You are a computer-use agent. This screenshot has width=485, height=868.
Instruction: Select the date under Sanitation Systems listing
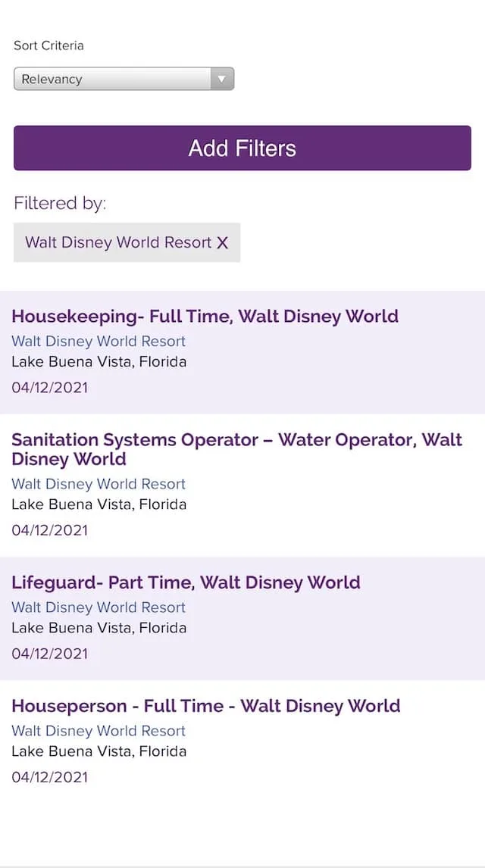coord(50,530)
